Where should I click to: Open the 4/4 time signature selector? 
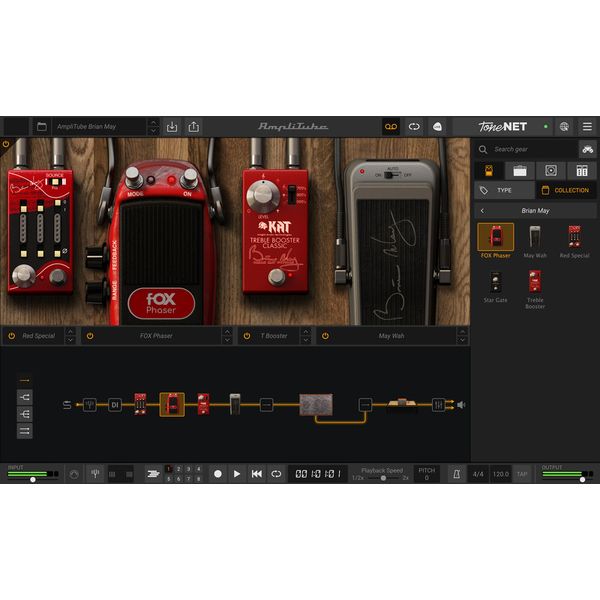[478, 474]
